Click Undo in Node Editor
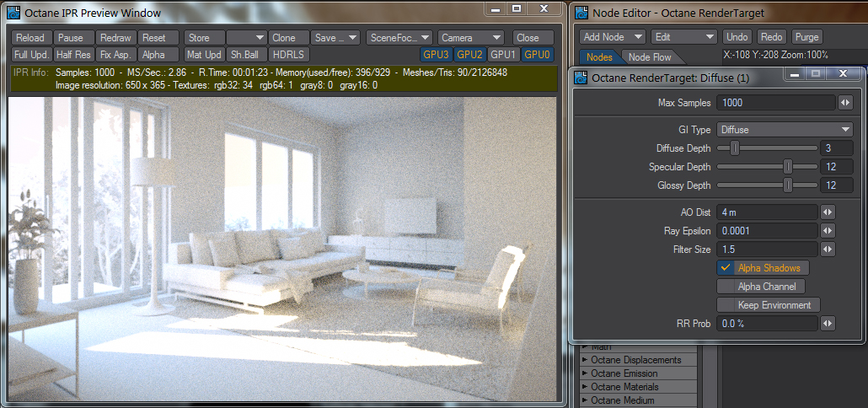The width and height of the screenshot is (868, 408). 737,37
